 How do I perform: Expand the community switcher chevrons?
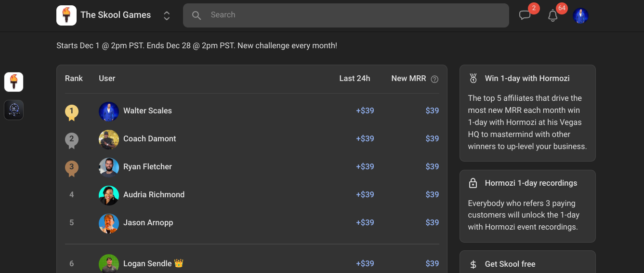167,15
